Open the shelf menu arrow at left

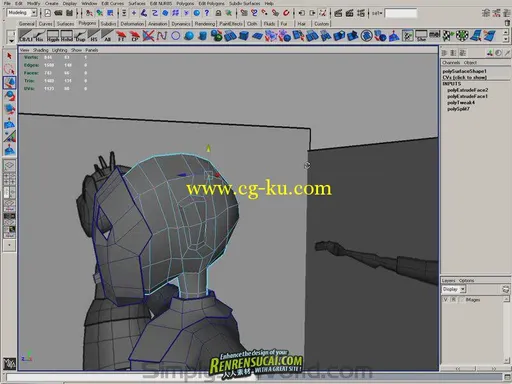pos(11,40)
